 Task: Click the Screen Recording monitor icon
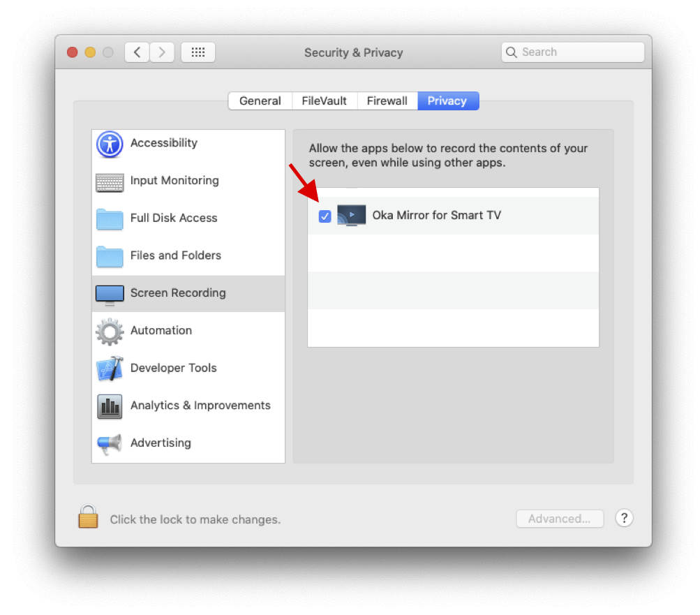[x=110, y=295]
